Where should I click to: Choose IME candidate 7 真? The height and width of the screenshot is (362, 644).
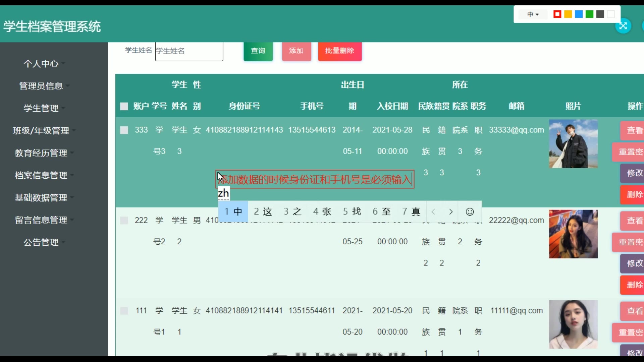[x=411, y=212]
